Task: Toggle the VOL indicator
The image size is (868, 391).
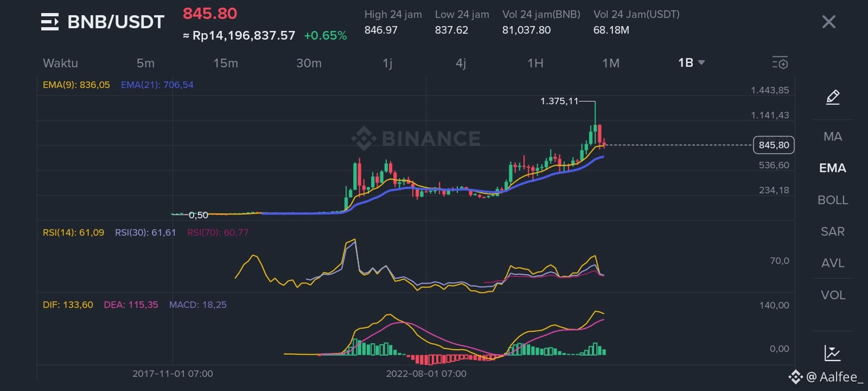Action: [833, 295]
